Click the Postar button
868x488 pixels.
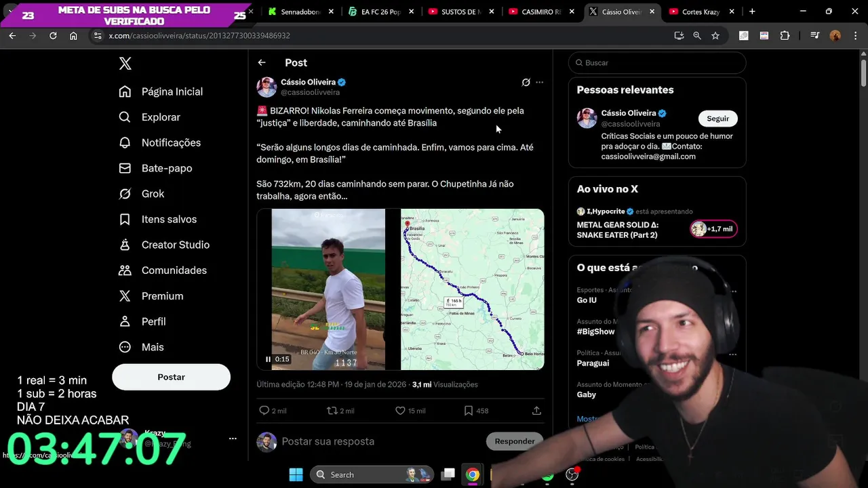(x=171, y=377)
